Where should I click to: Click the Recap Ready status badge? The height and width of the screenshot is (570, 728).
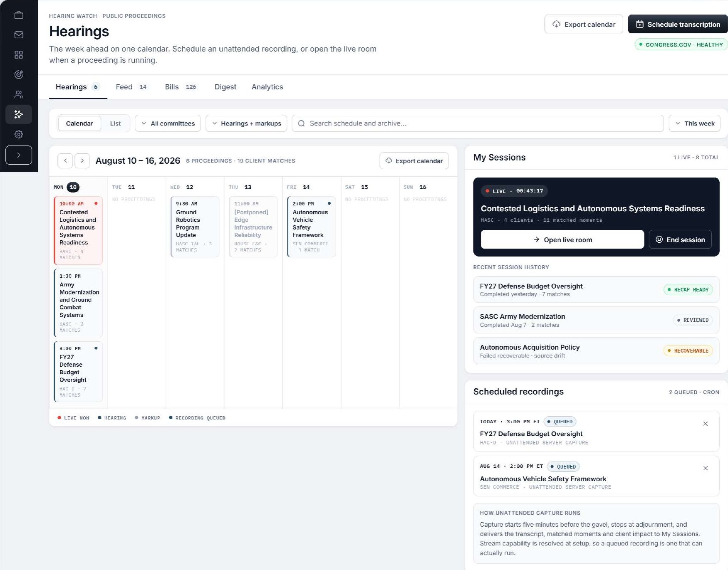688,289
